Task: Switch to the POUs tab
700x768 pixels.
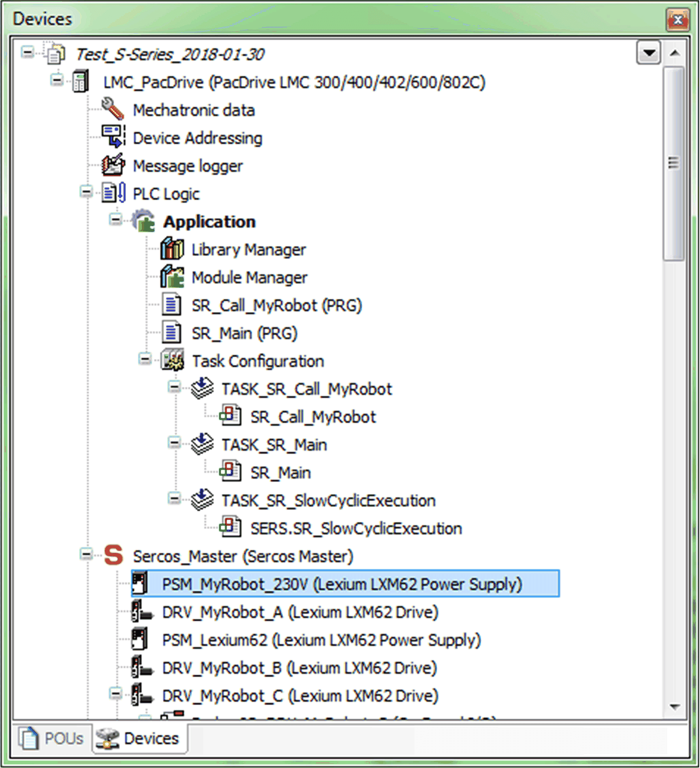Action: [x=52, y=738]
